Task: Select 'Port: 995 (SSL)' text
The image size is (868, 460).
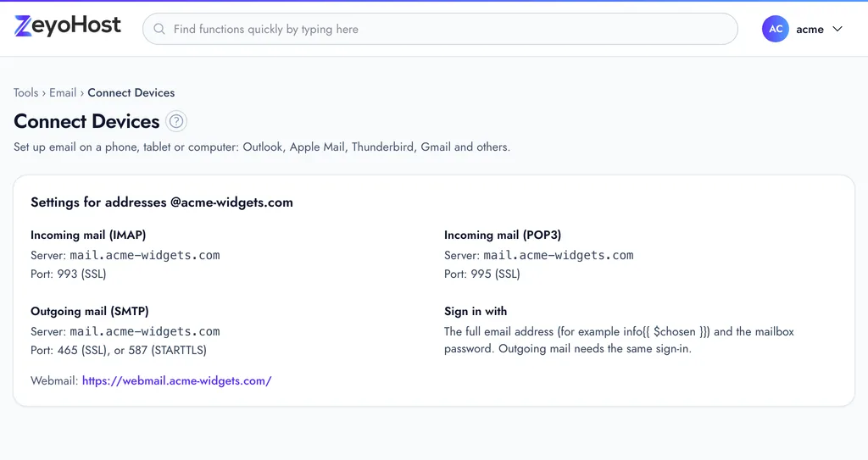Action: [x=482, y=274]
